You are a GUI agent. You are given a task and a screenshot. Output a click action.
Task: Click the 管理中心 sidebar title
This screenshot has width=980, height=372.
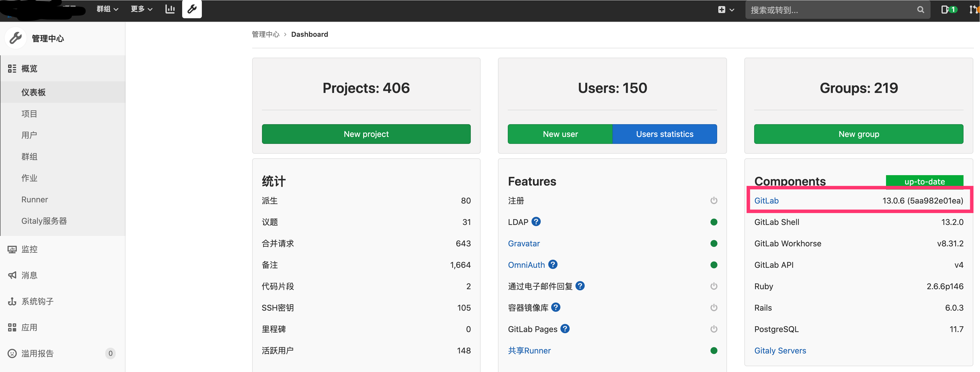coord(48,39)
